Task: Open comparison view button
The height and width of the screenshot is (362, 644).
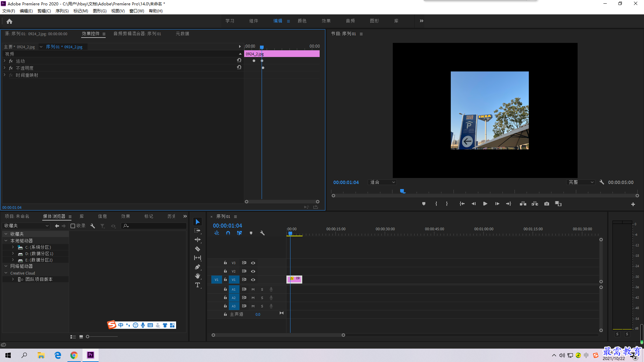Action: [558, 204]
